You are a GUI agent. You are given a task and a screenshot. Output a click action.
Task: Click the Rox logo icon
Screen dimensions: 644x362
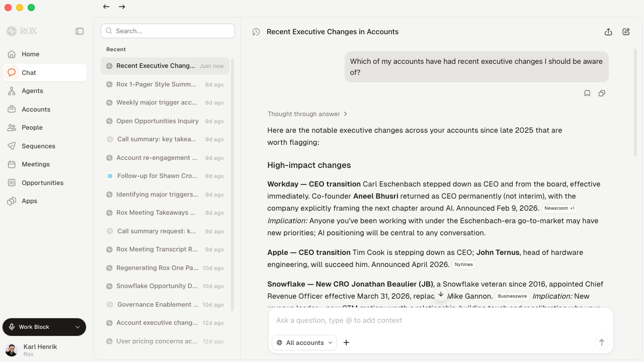pyautogui.click(x=12, y=31)
